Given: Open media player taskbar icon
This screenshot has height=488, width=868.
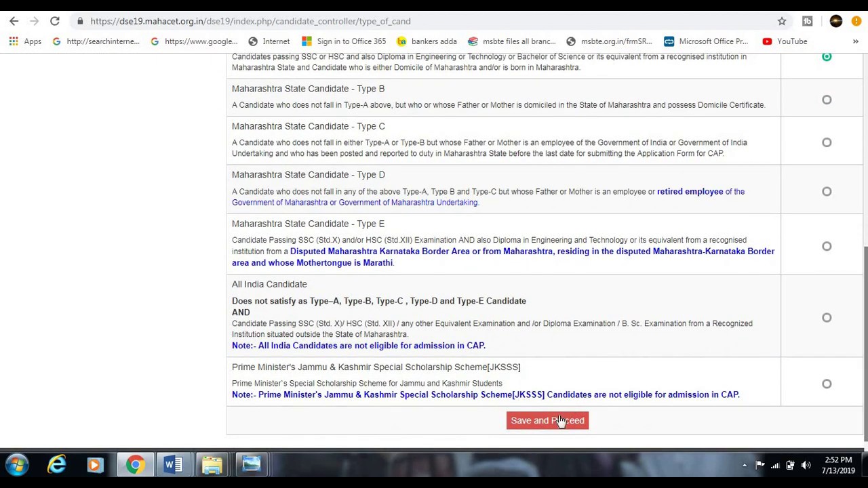Looking at the screenshot, I should [x=95, y=465].
